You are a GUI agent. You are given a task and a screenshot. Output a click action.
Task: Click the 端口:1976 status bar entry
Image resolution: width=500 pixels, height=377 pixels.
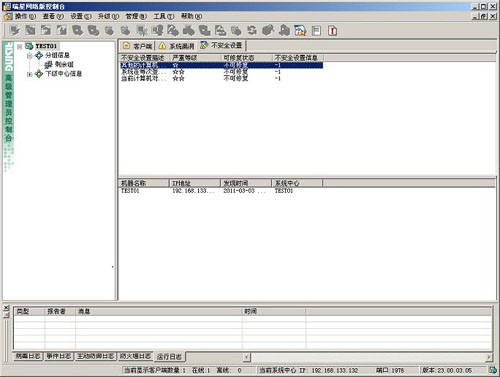point(390,370)
